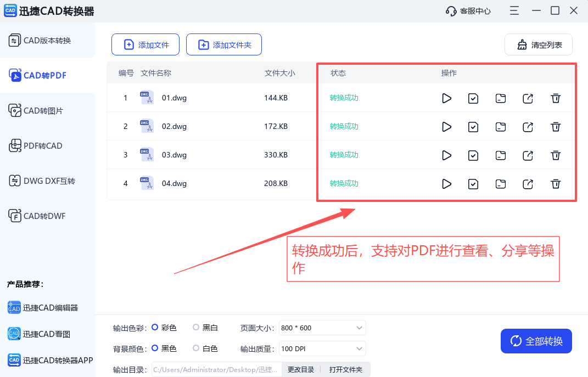Open the 页面大小 size dropdown
This screenshot has height=377, width=588.
[322, 328]
